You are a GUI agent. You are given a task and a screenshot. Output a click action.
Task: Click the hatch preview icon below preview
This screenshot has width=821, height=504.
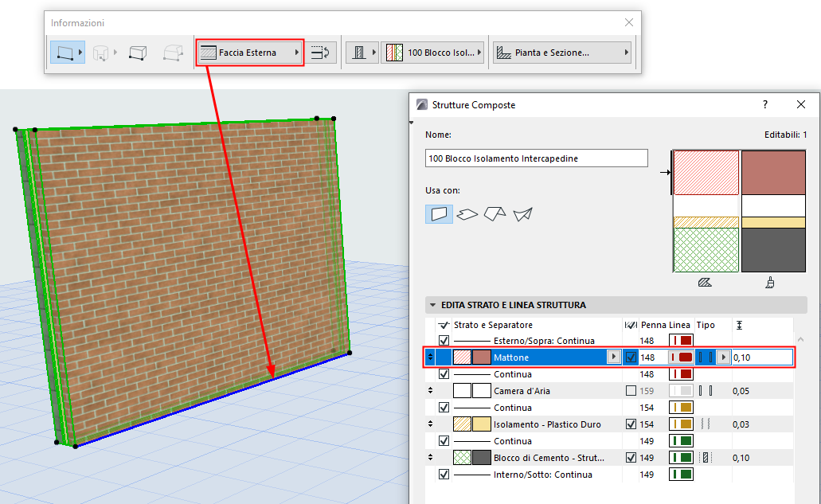click(x=704, y=282)
